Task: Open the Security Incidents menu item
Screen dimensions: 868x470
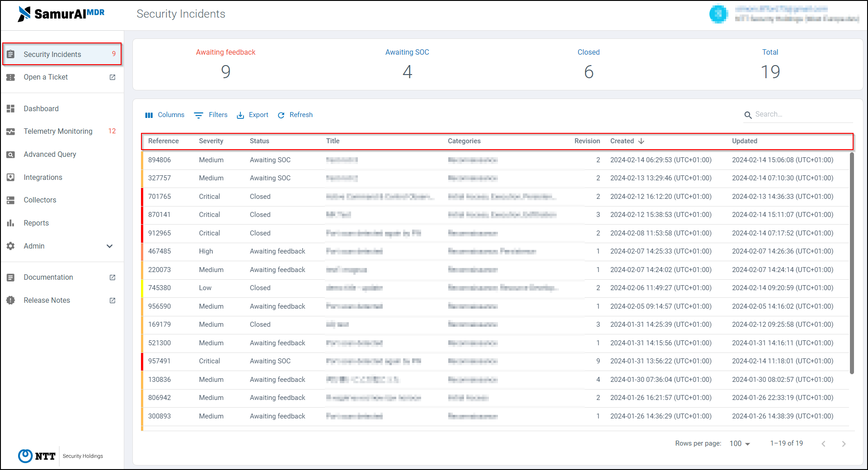Action: point(62,54)
